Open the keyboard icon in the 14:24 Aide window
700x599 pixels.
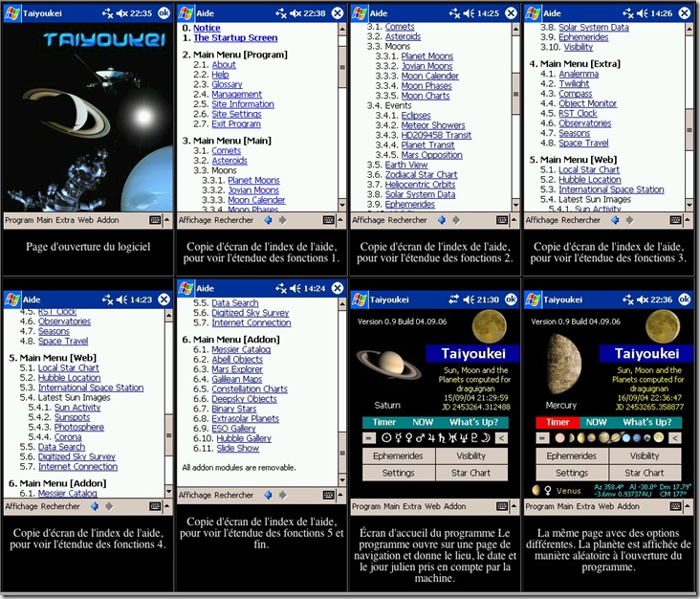pos(329,495)
